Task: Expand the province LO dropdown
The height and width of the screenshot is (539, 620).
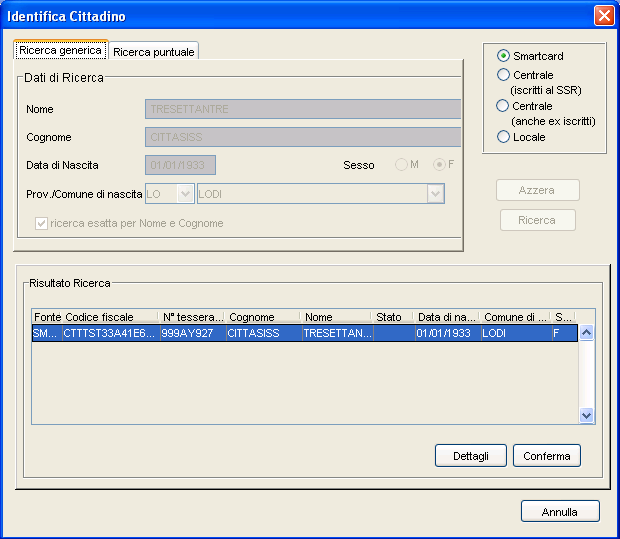Action: click(185, 194)
